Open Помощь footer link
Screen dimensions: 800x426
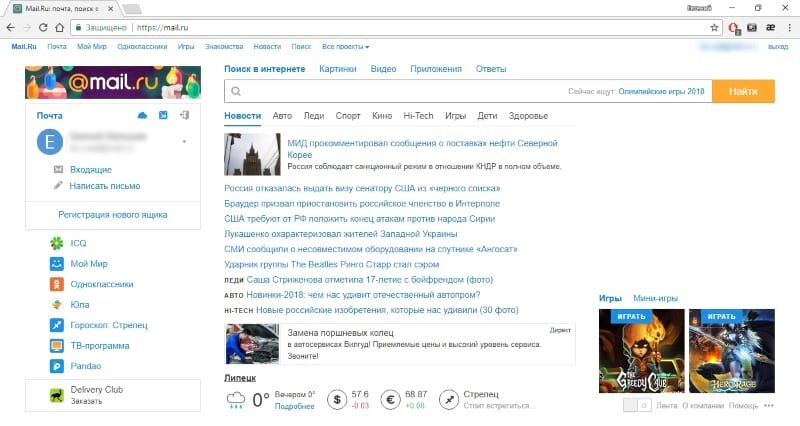(x=743, y=406)
